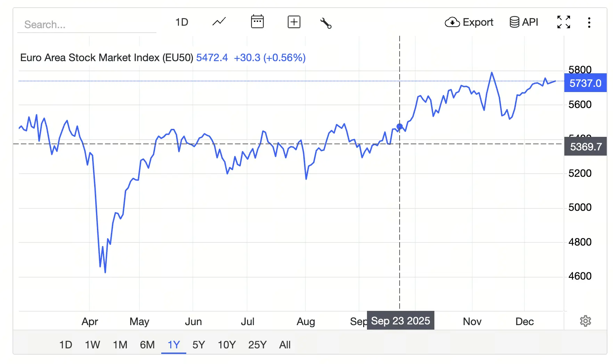
Task: Toggle fullscreen chart view
Action: pos(564,22)
